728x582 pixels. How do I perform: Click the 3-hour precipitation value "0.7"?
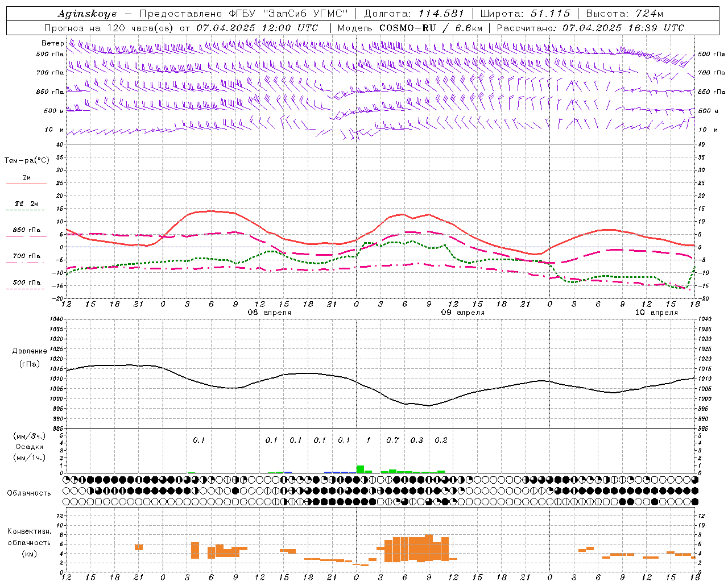tap(392, 440)
